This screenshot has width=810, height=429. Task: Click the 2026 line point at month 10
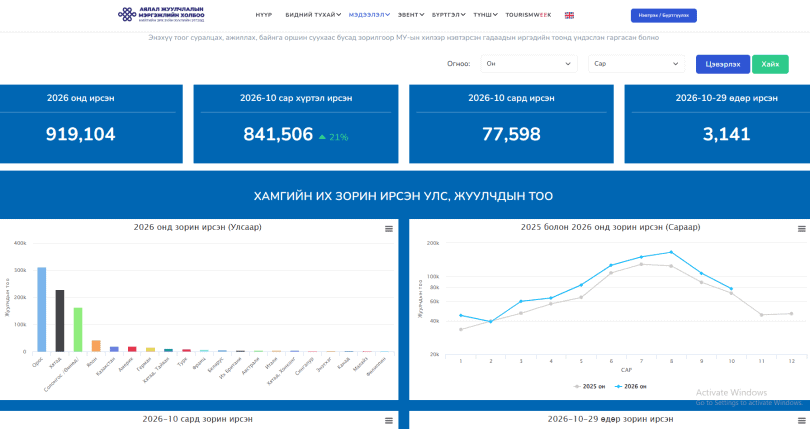coord(731,289)
